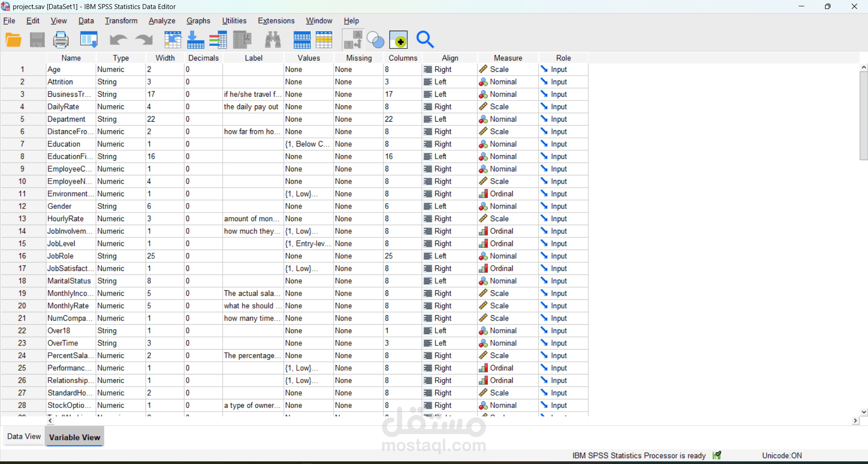
Task: Click the Values column header
Action: (x=309, y=58)
